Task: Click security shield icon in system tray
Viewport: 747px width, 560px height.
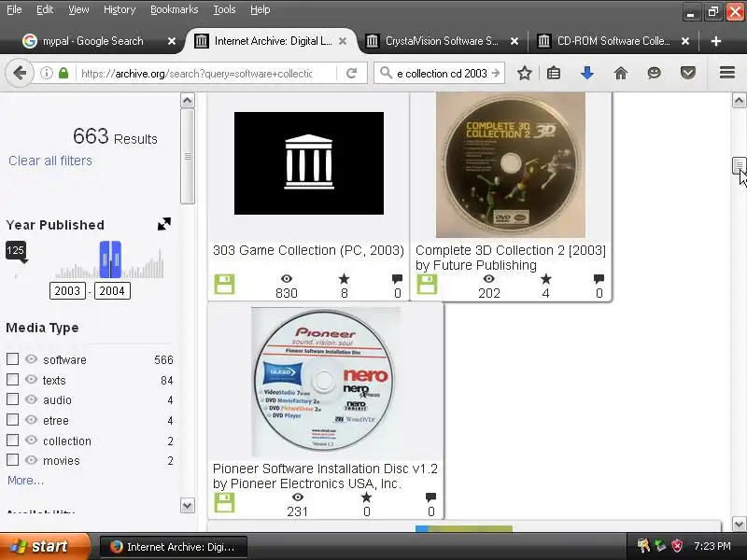Action: pyautogui.click(x=676, y=546)
